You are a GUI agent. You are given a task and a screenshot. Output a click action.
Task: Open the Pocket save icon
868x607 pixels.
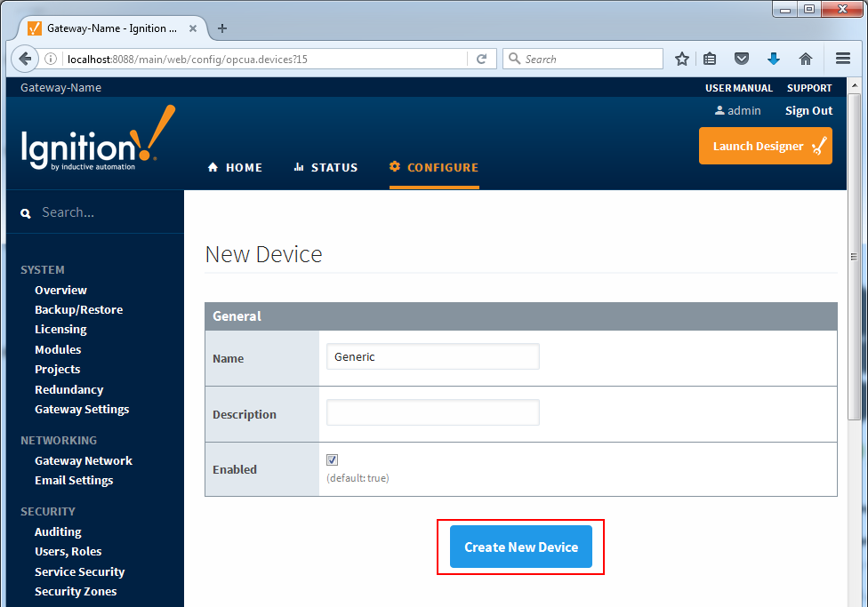(x=741, y=59)
